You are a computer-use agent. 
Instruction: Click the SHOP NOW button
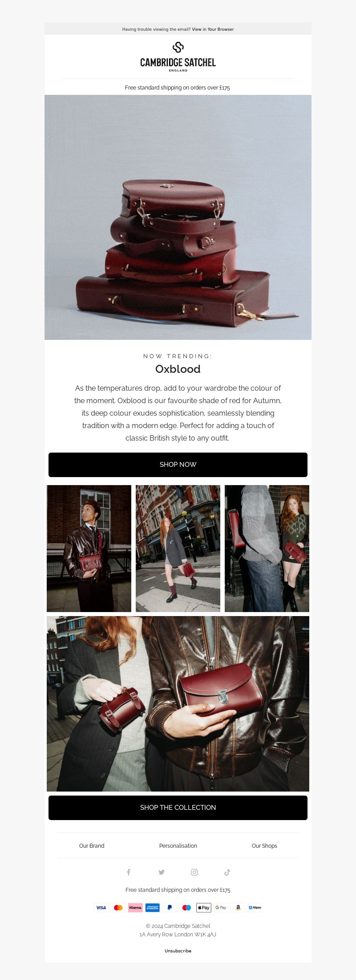coord(178,465)
